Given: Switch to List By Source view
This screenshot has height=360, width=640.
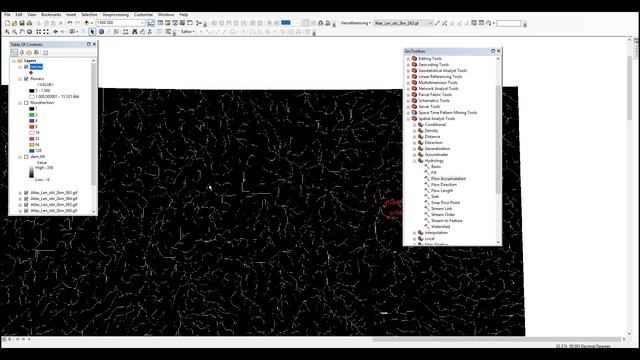Looking at the screenshot, I should click(x=22, y=53).
